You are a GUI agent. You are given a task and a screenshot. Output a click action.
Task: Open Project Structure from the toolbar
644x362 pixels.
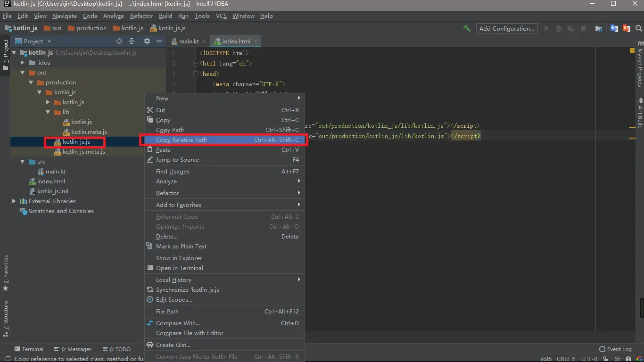click(599, 28)
